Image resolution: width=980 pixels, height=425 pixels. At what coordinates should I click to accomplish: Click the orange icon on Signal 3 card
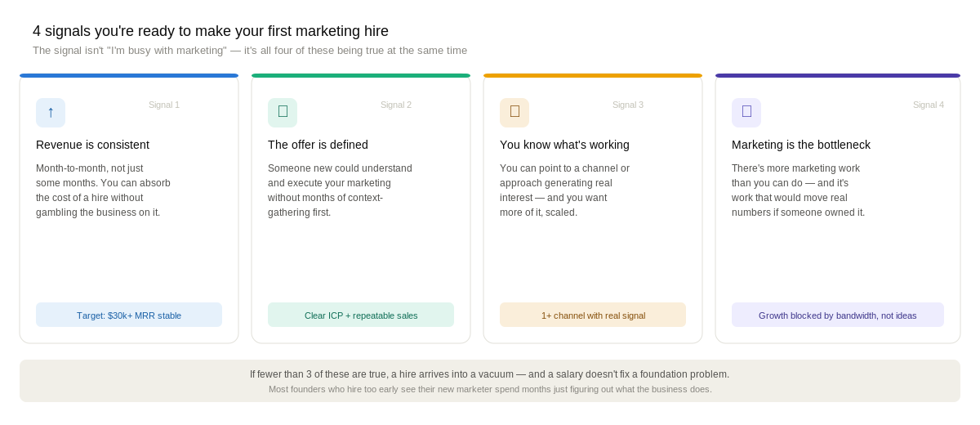[514, 113]
